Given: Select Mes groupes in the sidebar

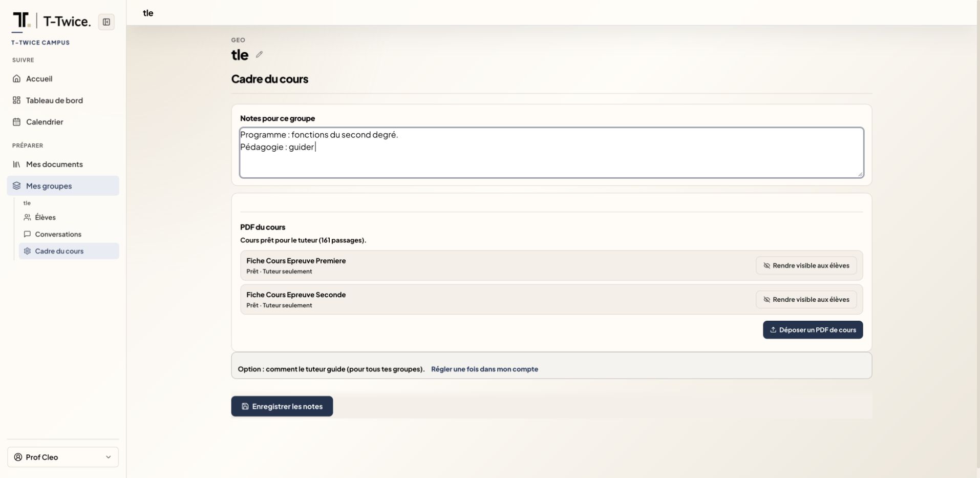Looking at the screenshot, I should pos(63,186).
